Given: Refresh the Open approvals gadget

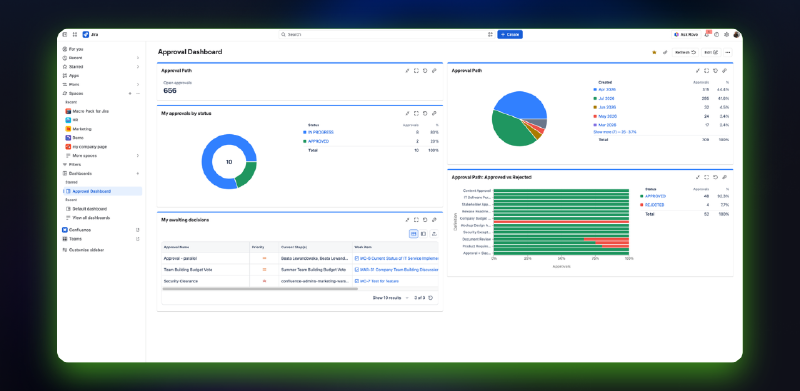Looking at the screenshot, I should [x=425, y=71].
